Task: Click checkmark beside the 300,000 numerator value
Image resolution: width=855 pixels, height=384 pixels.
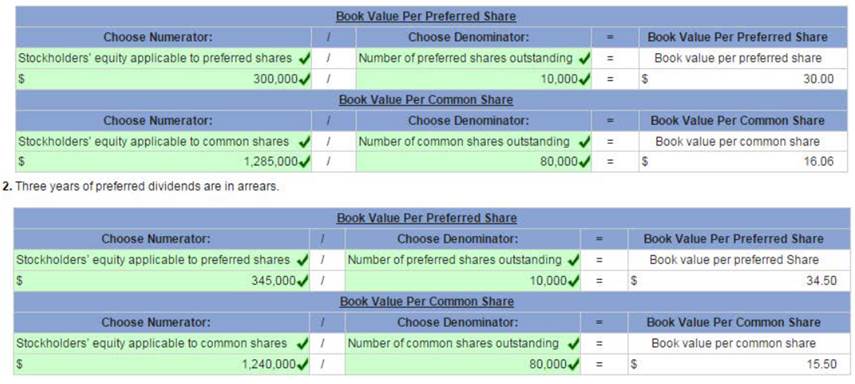Action: click(x=305, y=79)
